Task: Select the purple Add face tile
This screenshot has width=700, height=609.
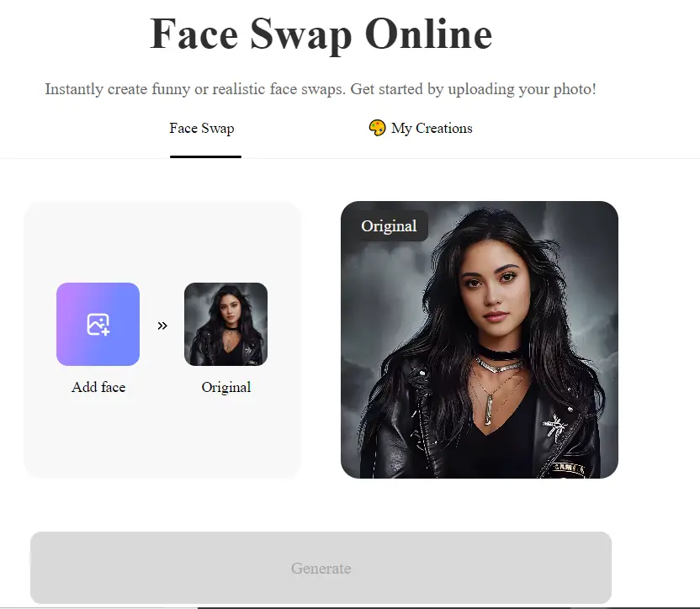Action: coord(98,324)
